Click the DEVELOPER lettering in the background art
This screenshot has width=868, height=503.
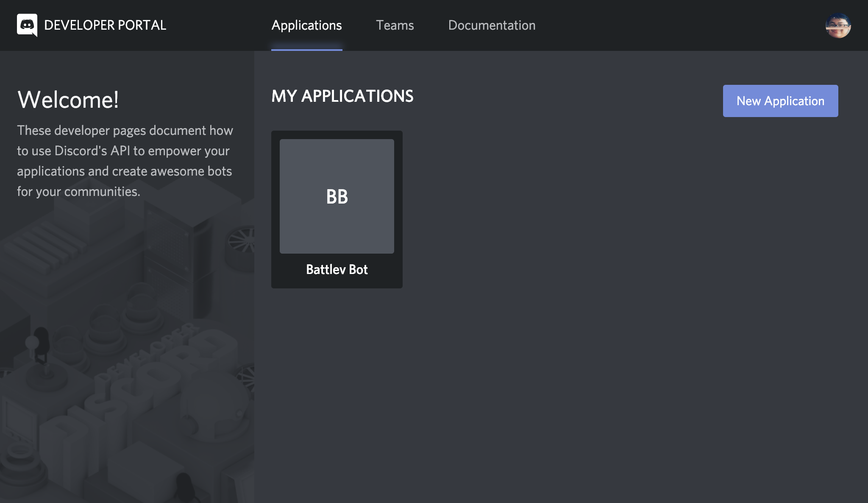[x=153, y=350]
